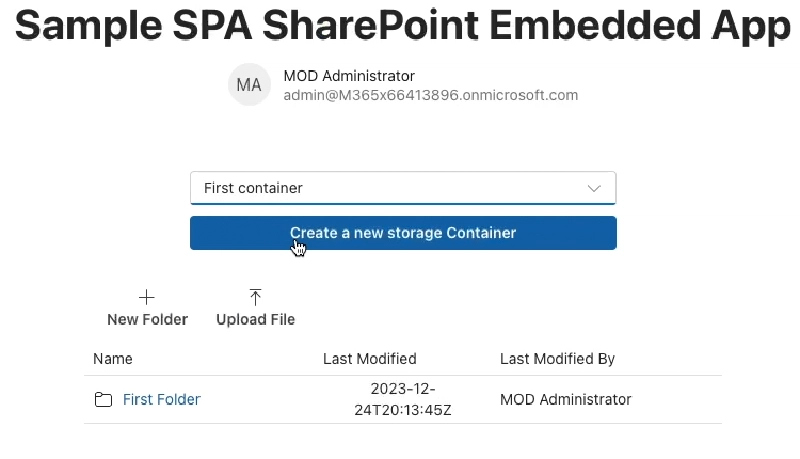Click the Last Modified column header
This screenshot has width=800, height=459.
(370, 359)
